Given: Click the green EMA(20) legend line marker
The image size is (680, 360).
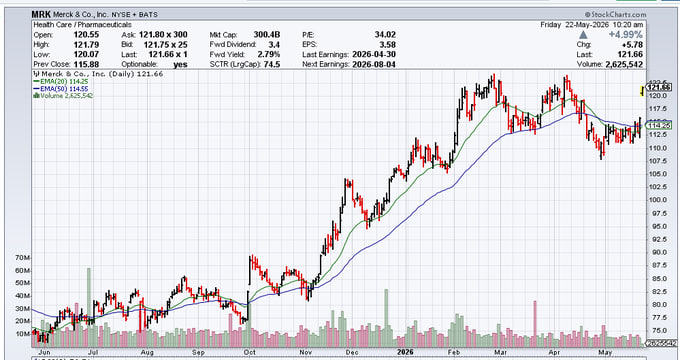Looking at the screenshot, I should (36, 81).
